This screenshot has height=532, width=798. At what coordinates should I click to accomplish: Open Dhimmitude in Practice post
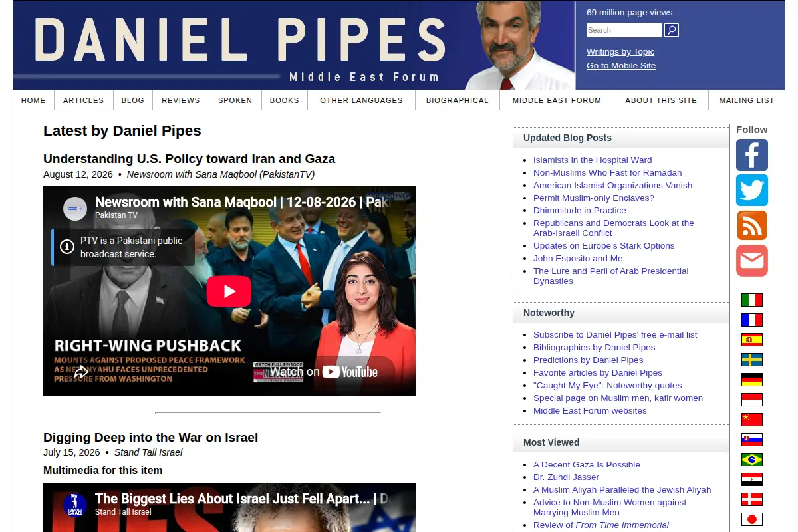[580, 210]
